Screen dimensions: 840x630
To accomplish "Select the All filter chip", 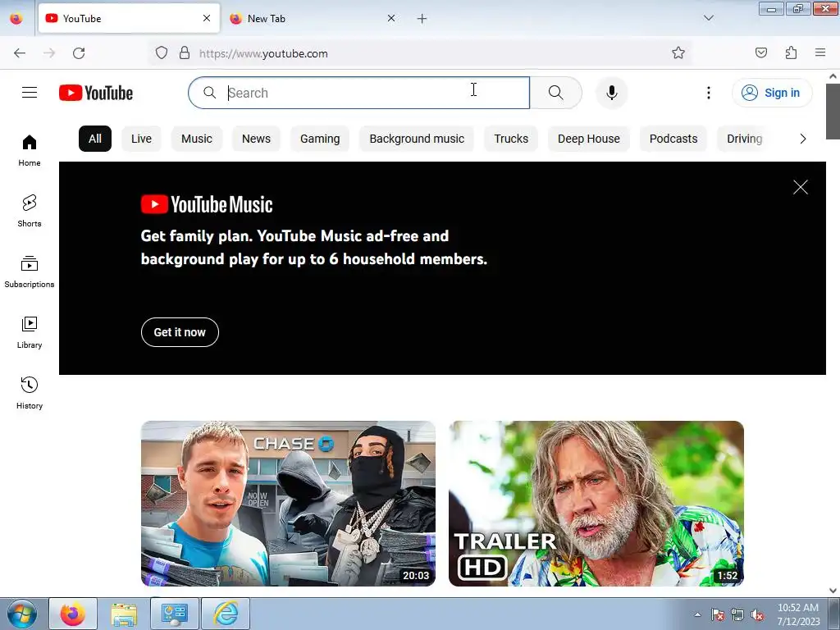I will tap(95, 139).
